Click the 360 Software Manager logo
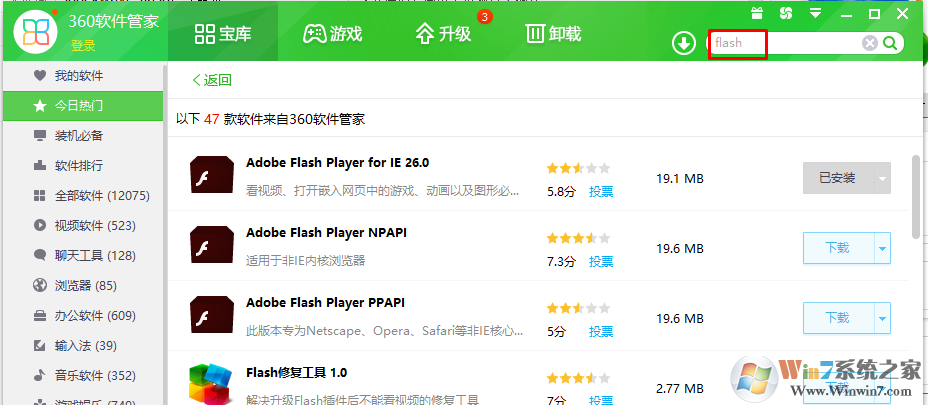The width and height of the screenshot is (928, 405). [x=36, y=30]
